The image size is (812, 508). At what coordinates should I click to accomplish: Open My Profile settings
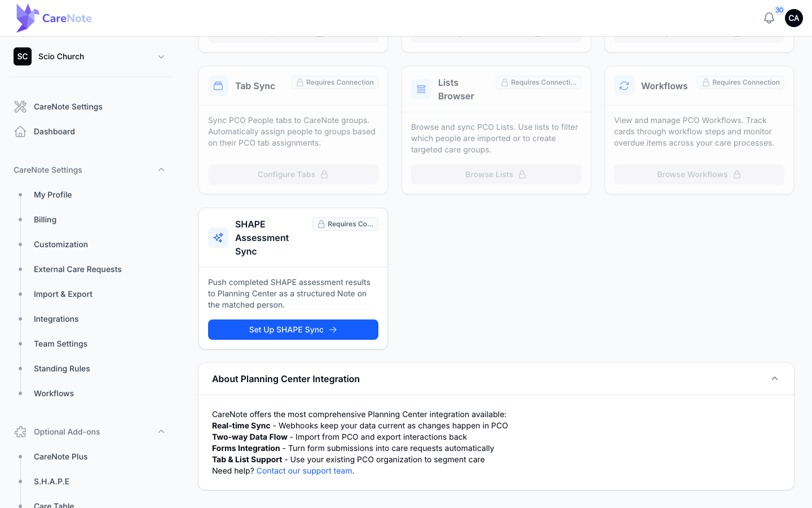53,195
